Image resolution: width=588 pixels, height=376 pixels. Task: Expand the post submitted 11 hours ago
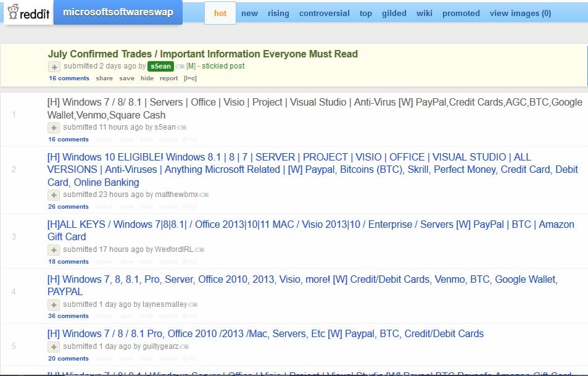click(x=54, y=128)
